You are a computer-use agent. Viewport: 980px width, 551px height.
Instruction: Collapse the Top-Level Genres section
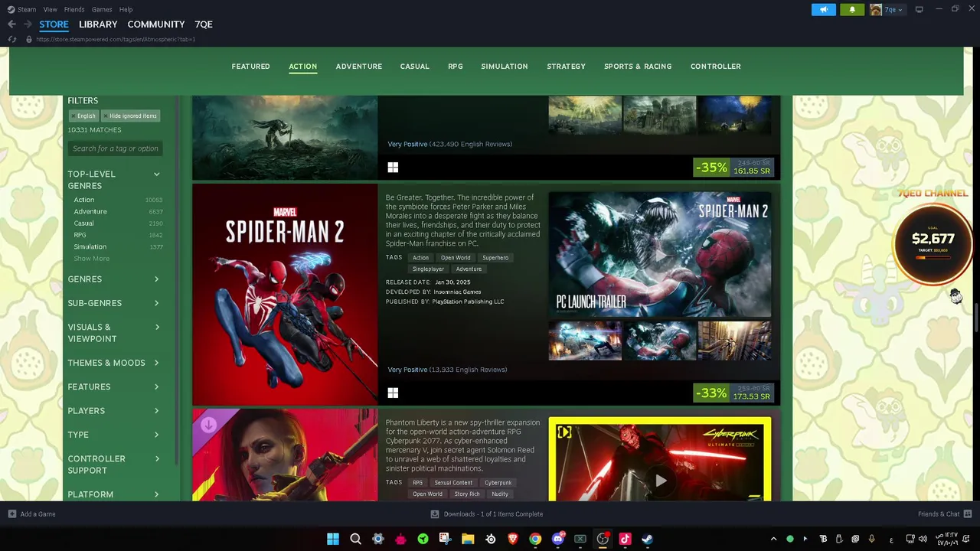tap(156, 174)
